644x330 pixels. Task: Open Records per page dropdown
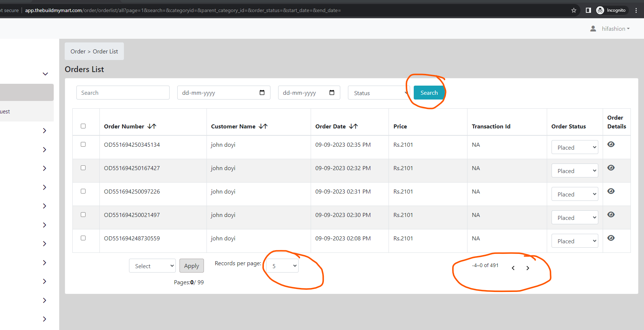(x=282, y=266)
